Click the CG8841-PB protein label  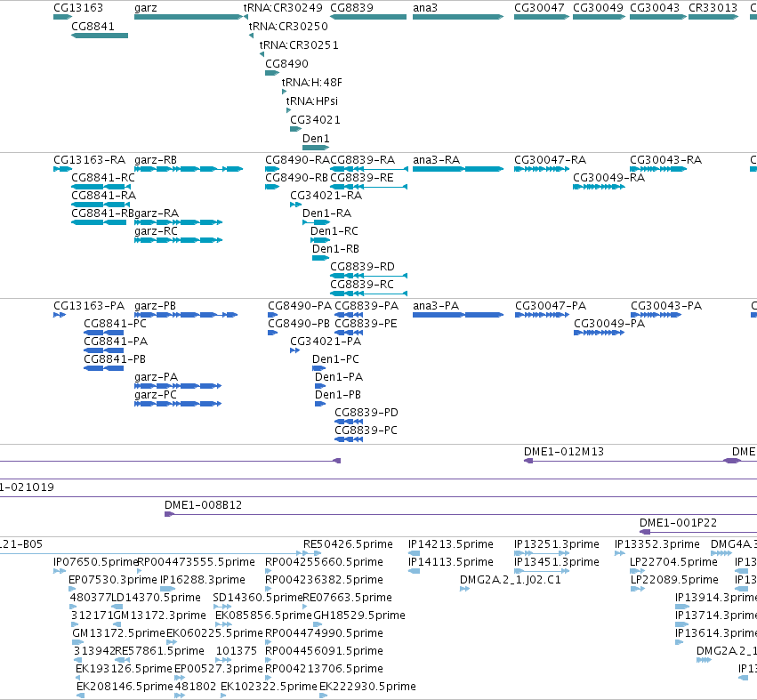[115, 359]
